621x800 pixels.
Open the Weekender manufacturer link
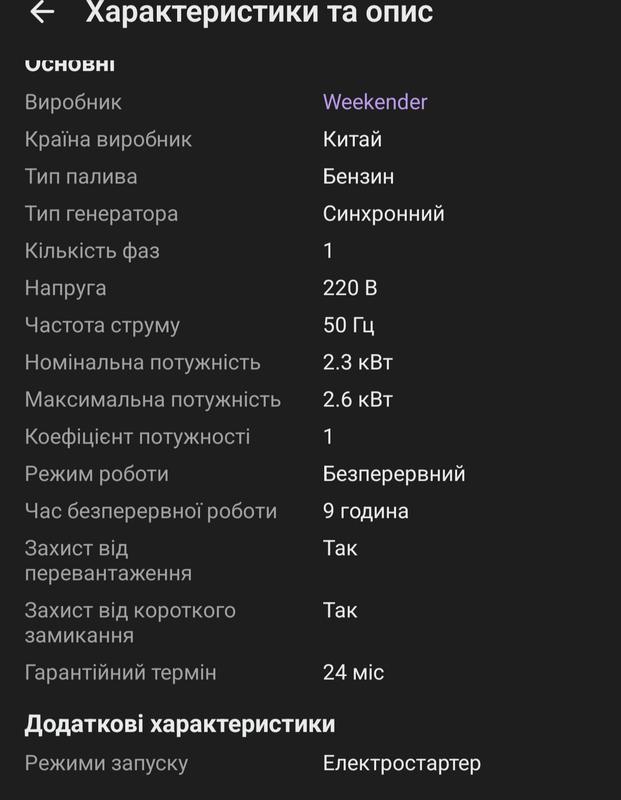(375, 102)
